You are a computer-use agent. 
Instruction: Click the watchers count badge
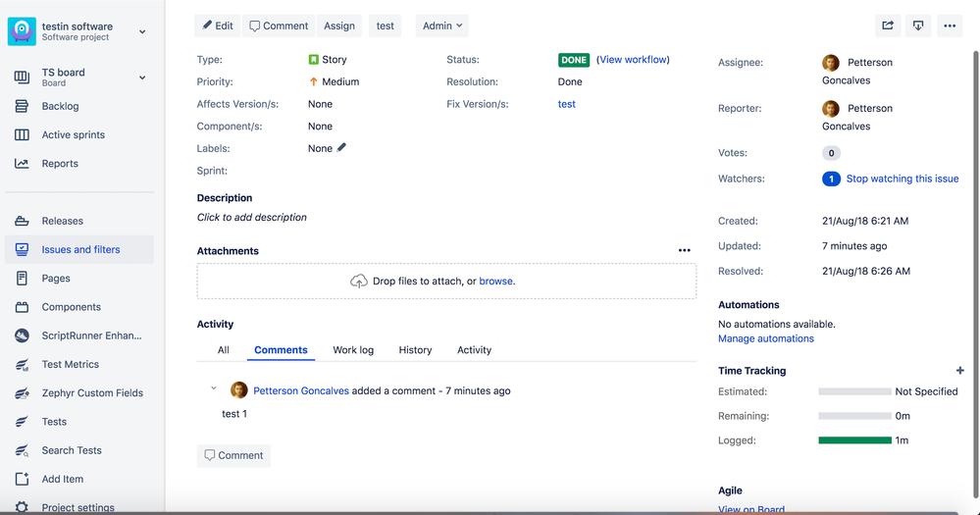coord(831,179)
